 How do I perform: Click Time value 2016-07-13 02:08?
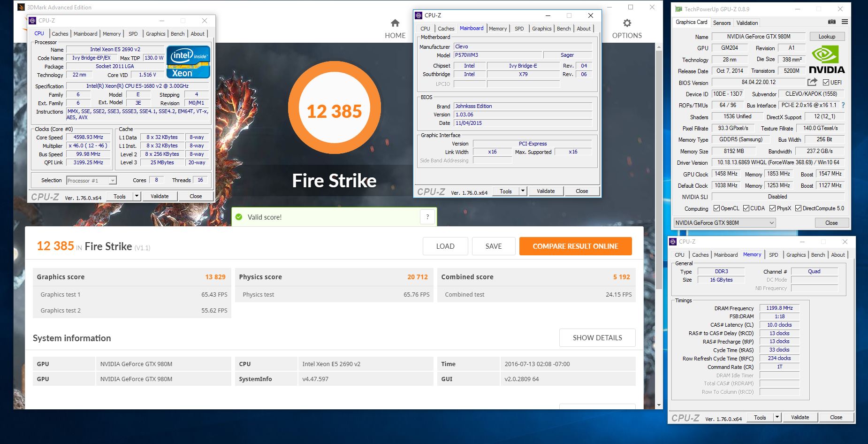click(x=537, y=364)
